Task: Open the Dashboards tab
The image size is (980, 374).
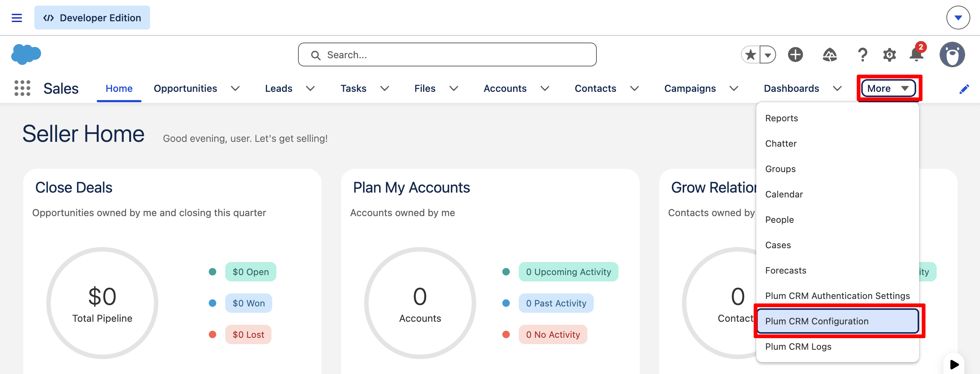Action: [x=791, y=88]
